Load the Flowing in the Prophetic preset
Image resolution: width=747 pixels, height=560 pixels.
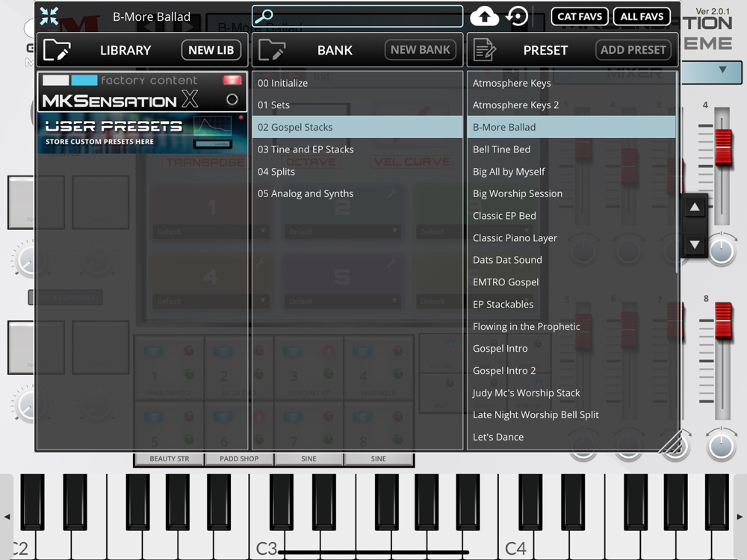point(571,326)
